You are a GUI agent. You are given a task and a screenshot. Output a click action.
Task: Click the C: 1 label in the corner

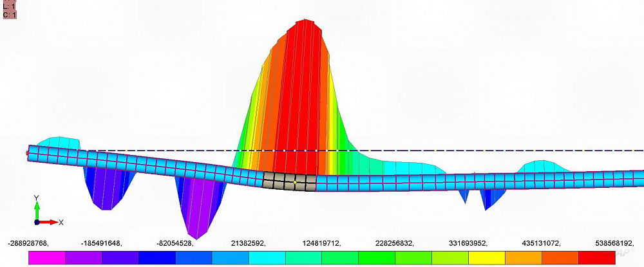pyautogui.click(x=10, y=14)
